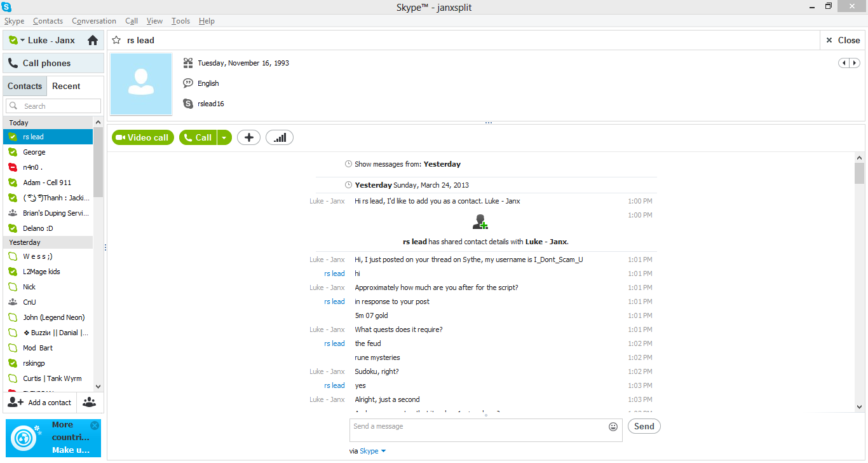Viewport: 868px width, 463px height.
Task: Click the contact list scroll up arrow
Action: (x=98, y=122)
